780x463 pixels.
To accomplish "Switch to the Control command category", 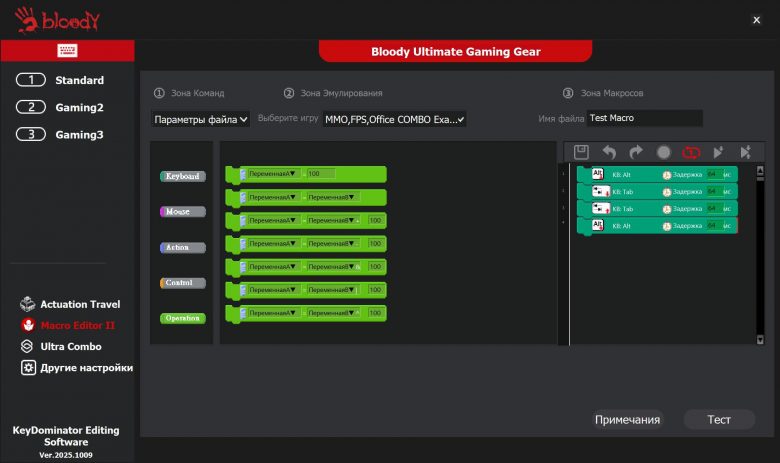I will click(x=183, y=282).
